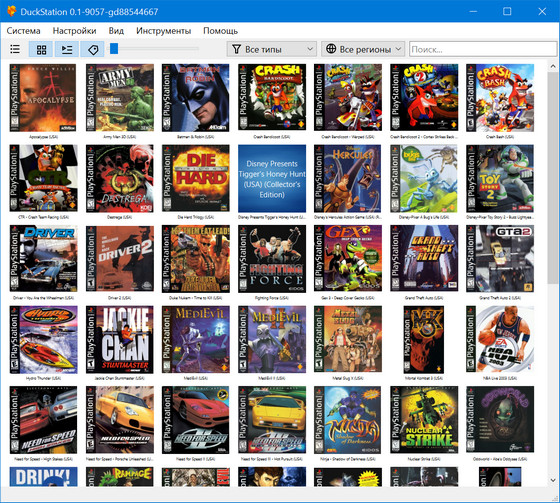Select the Need for Speed Porsche Unleashed cover
Screen dimensions: 560x503
120,420
